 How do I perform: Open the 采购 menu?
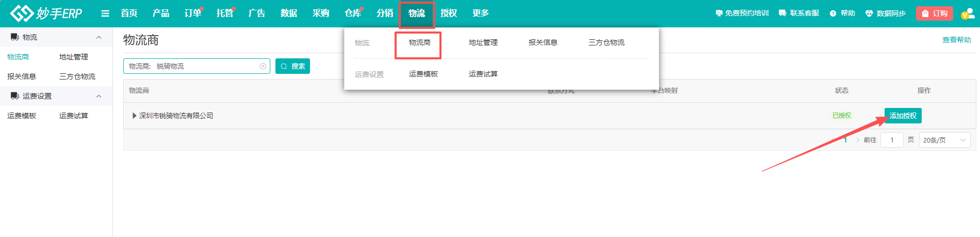(321, 13)
